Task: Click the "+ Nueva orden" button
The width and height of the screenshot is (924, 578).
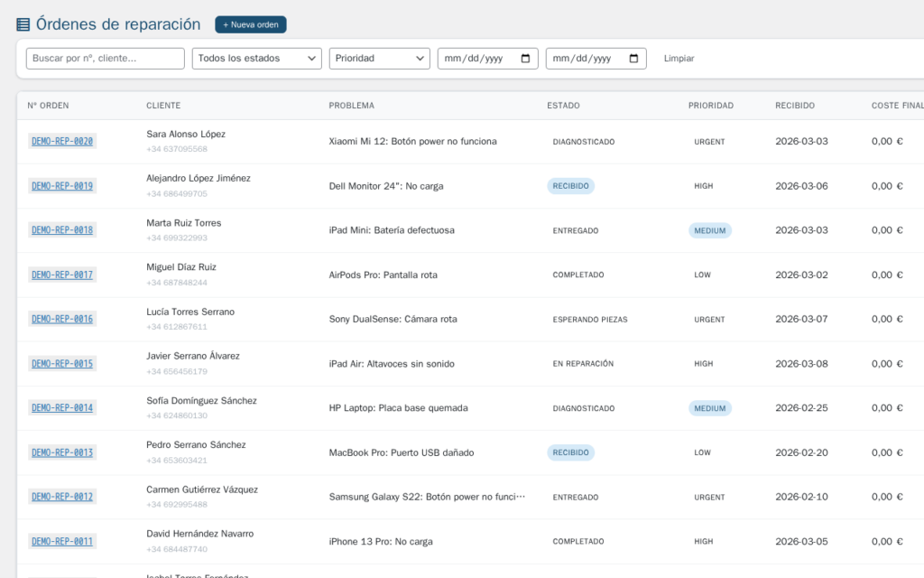Action: [250, 24]
